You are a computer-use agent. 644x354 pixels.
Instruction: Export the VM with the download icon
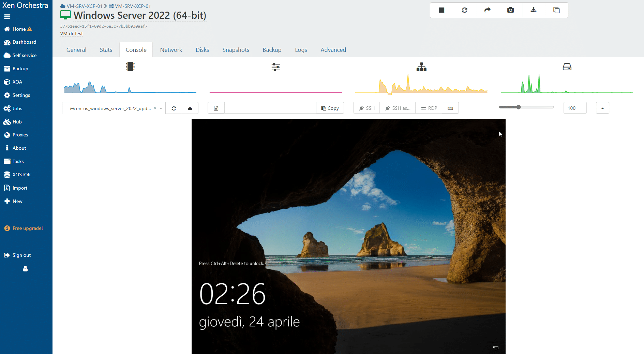tap(534, 10)
